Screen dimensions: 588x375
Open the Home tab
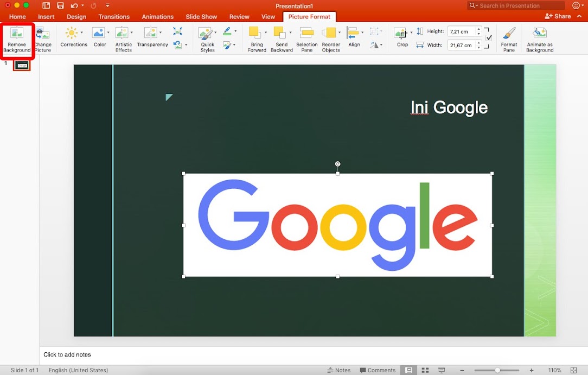tap(17, 16)
